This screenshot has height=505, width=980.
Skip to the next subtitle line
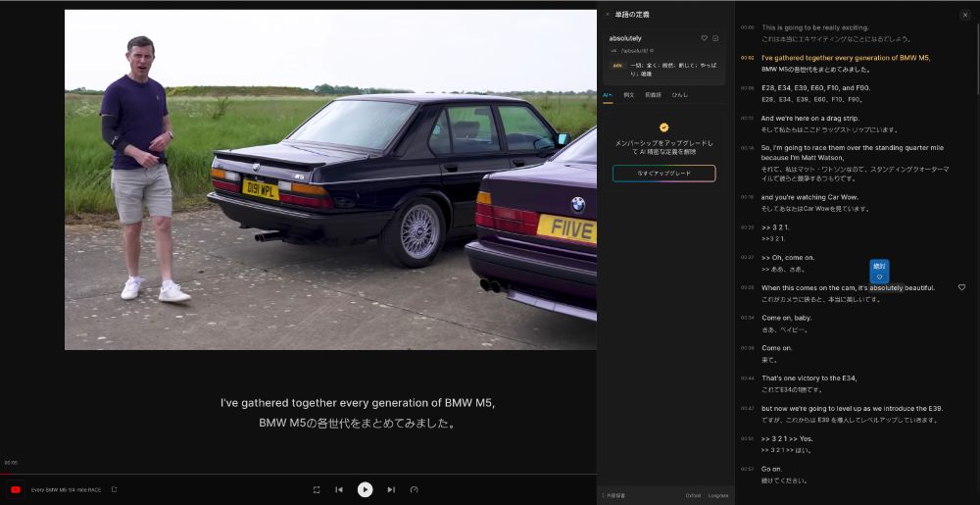point(391,489)
